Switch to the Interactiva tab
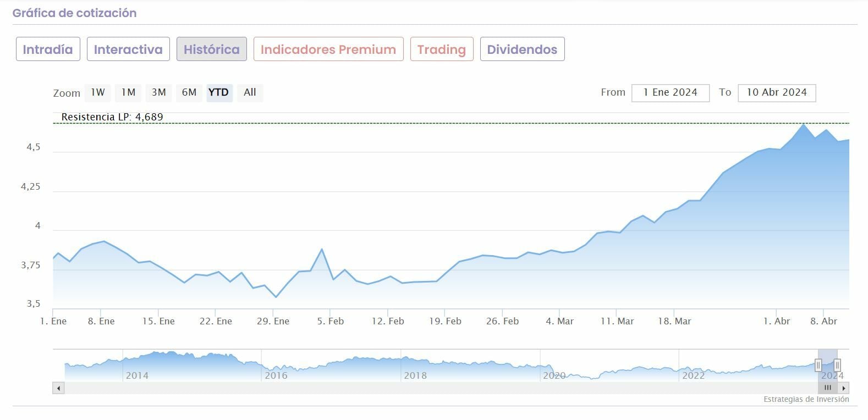The height and width of the screenshot is (420, 868). click(128, 49)
